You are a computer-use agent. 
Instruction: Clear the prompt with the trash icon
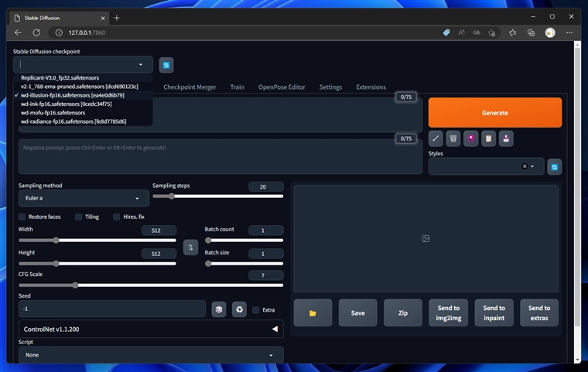tap(453, 138)
